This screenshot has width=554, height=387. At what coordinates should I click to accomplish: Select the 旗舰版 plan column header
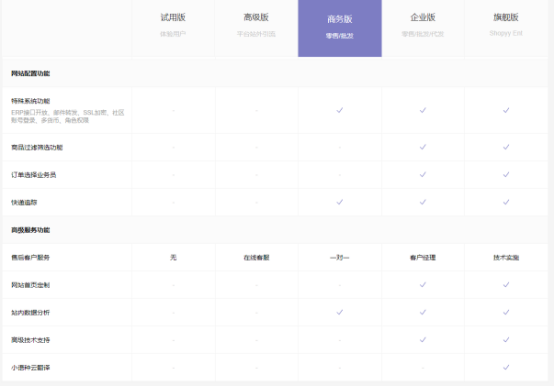[506, 28]
